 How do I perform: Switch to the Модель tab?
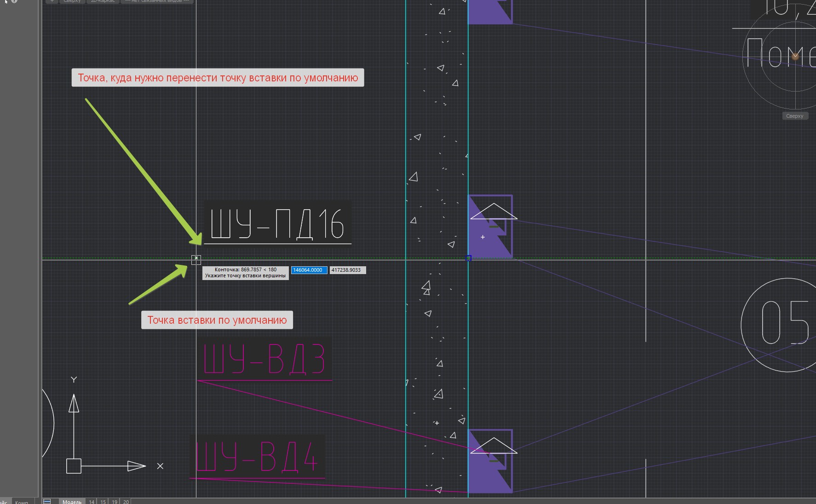coord(72,501)
